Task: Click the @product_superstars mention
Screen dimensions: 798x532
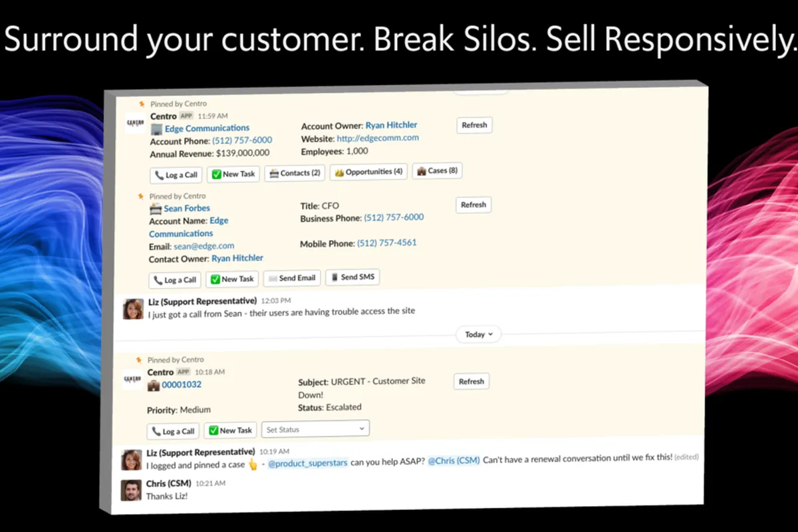Action: [307, 463]
